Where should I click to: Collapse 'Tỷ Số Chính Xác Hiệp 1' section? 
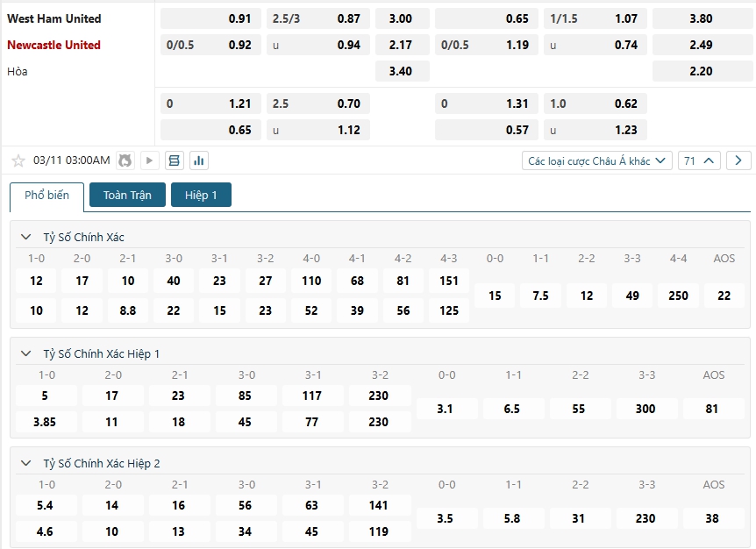pos(25,353)
